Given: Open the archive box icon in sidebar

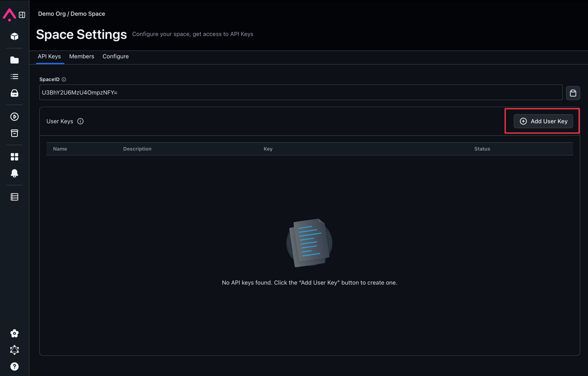Looking at the screenshot, I should 15,133.
